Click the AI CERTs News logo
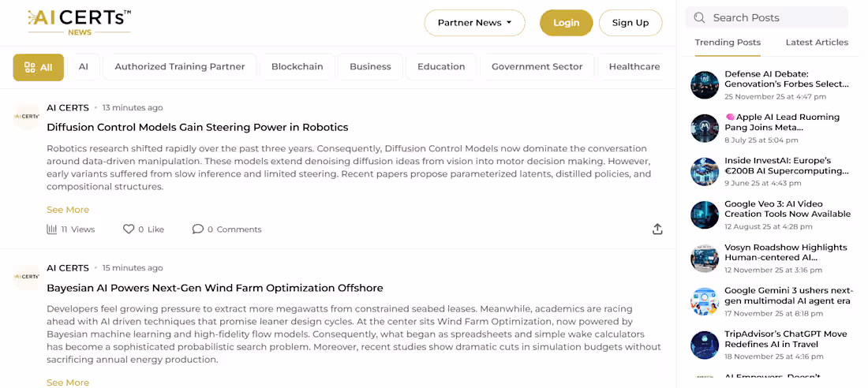 tap(79, 23)
